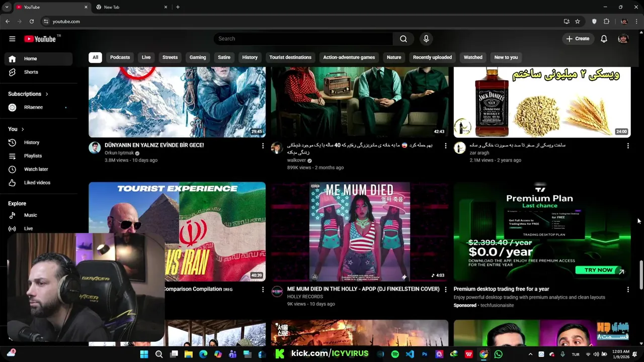This screenshot has height=362, width=644.
Task: Open the Chrome tab search dropdown
Action: pyautogui.click(x=7, y=7)
